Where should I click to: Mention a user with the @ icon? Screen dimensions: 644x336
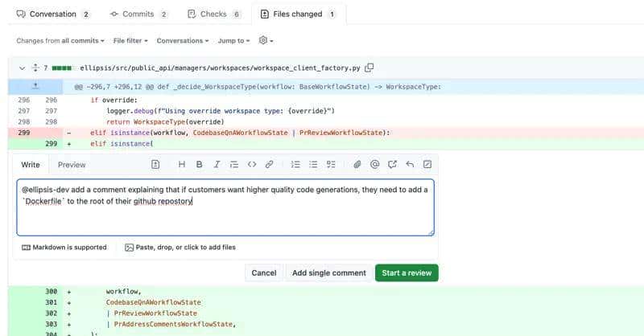tap(374, 165)
